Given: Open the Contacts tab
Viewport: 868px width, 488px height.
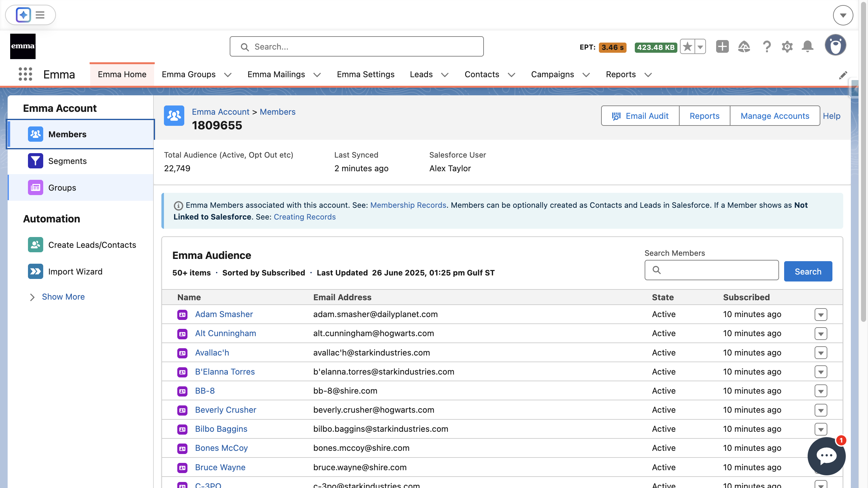Looking at the screenshot, I should coord(482,74).
